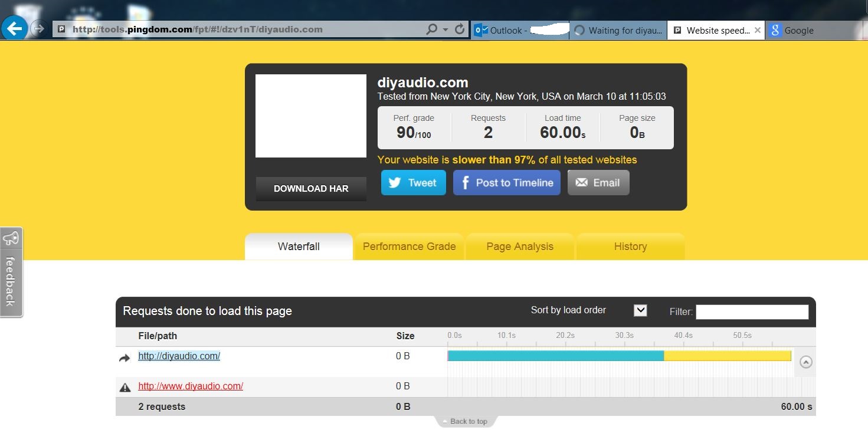Click the Perf. grade 90/100 value
This screenshot has width=868, height=433.
tap(414, 133)
